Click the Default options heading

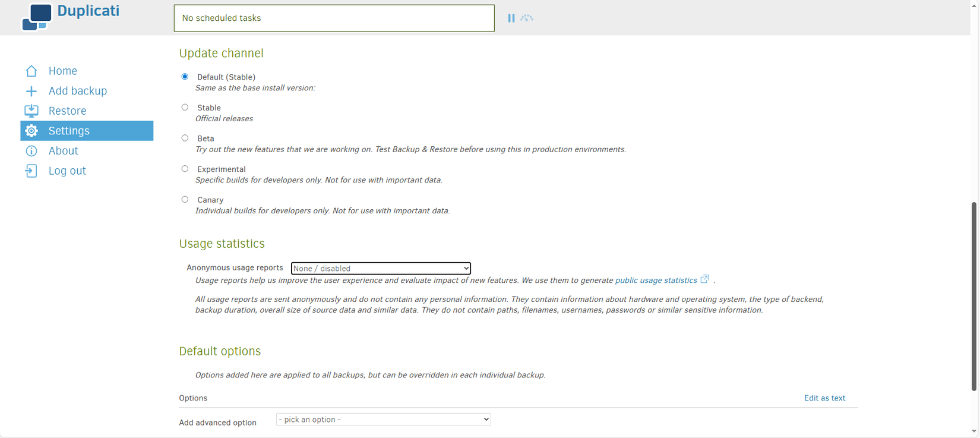220,351
